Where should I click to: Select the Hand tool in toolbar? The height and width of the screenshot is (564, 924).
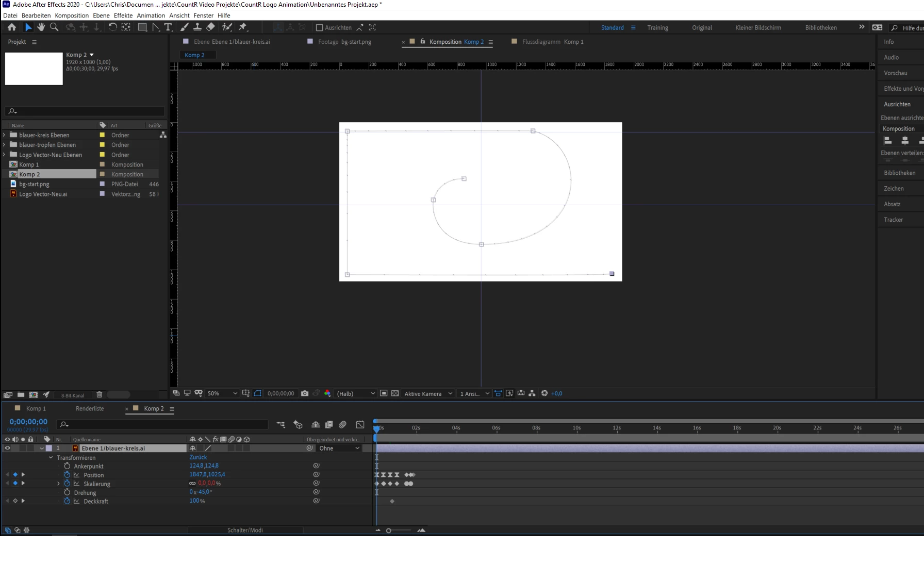[x=41, y=27]
